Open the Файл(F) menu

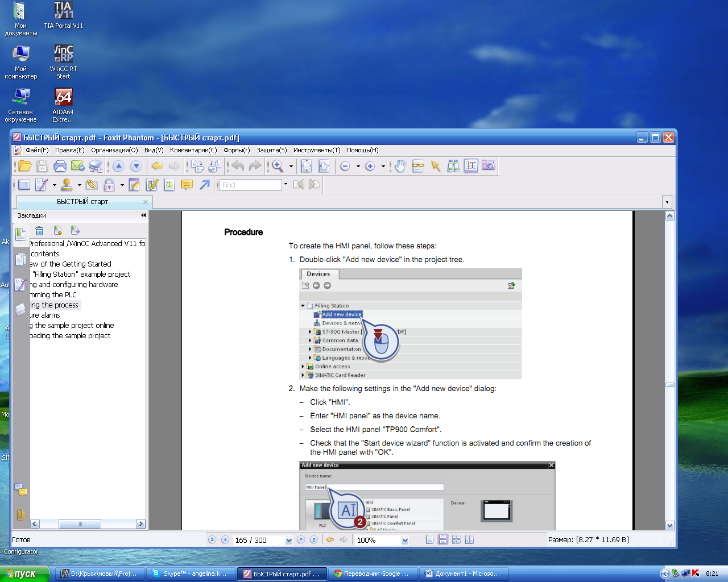[37, 150]
